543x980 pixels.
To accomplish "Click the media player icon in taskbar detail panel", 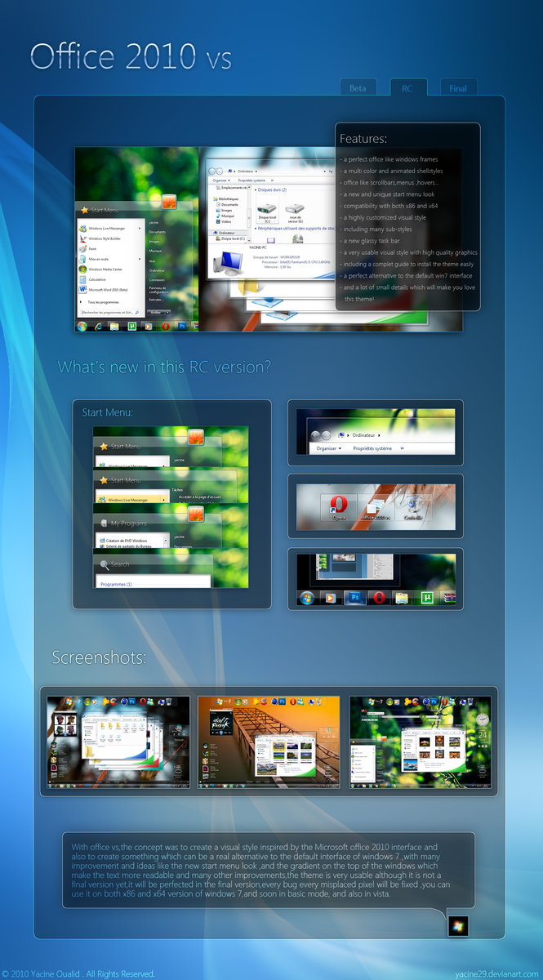I will click(x=331, y=598).
